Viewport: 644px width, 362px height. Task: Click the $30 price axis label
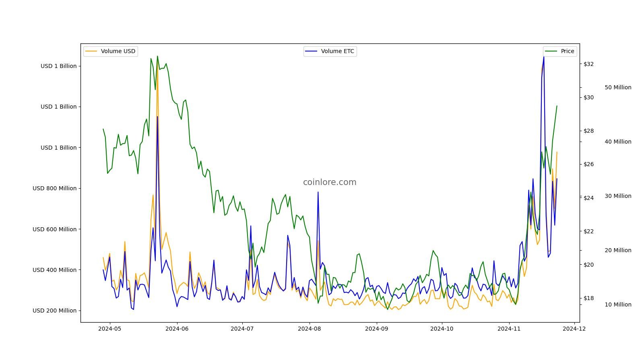pos(588,97)
